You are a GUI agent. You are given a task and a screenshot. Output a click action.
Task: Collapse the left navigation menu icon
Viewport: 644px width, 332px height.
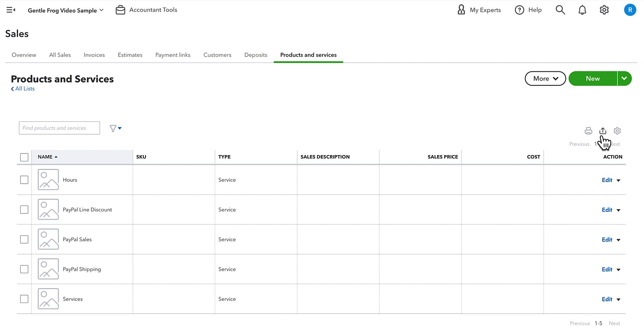tap(11, 10)
